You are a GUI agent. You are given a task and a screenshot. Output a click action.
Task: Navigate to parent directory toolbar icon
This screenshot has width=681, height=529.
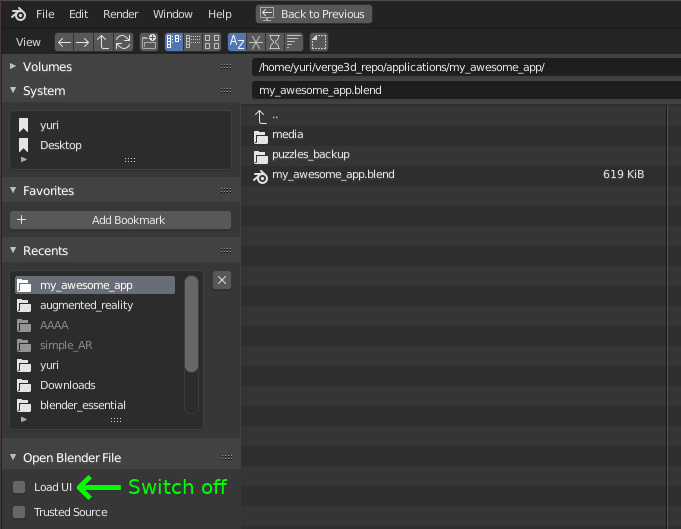tap(102, 42)
